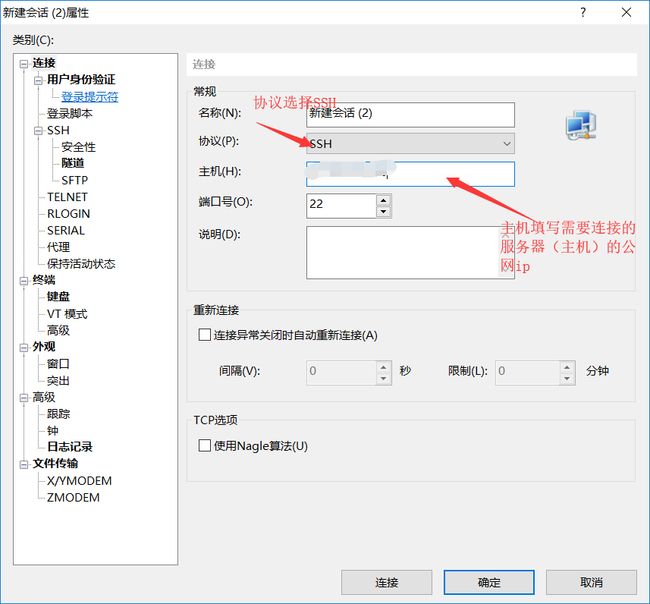This screenshot has height=604, width=650.
Task: Collapse the 外观 tree node
Action: [24, 347]
